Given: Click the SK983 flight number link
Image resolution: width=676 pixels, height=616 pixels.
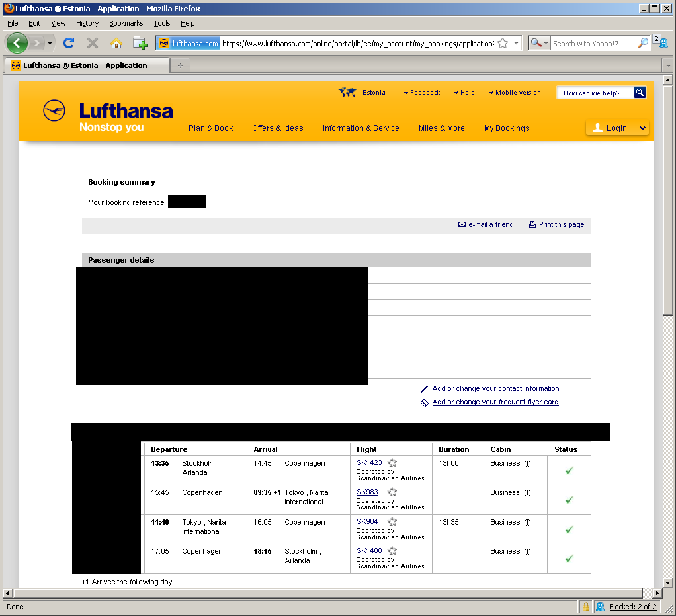Looking at the screenshot, I should [x=367, y=492].
